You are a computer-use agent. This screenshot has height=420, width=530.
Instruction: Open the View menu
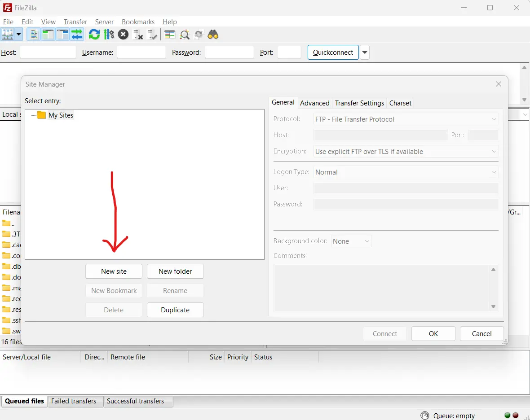(49, 22)
